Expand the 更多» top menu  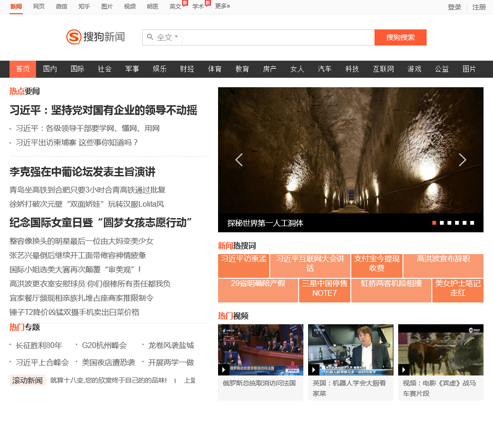click(223, 6)
